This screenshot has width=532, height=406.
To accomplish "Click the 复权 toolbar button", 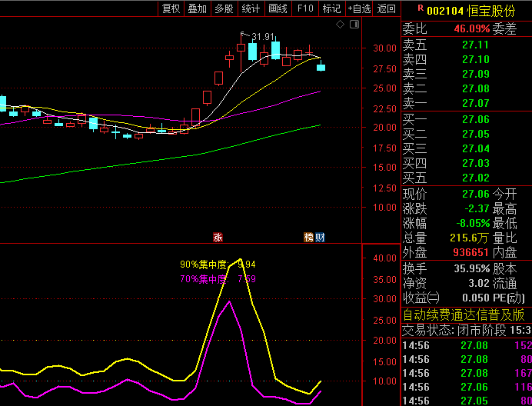I will click(171, 8).
